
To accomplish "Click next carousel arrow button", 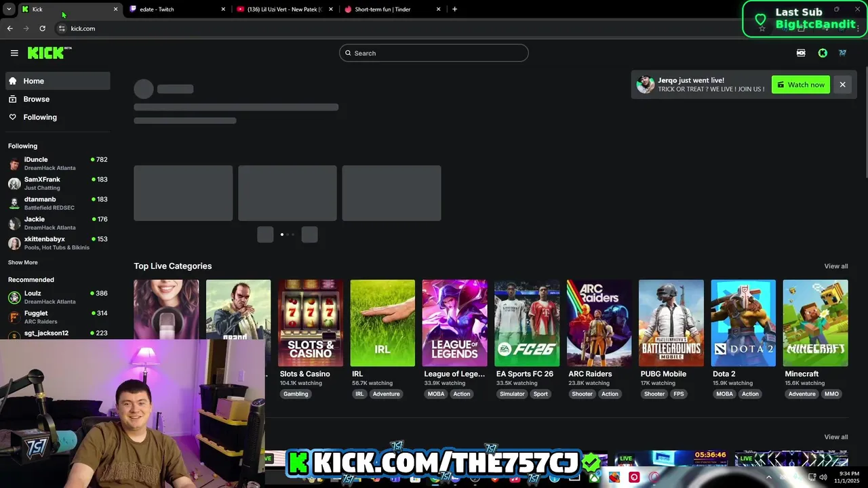I will (x=309, y=235).
